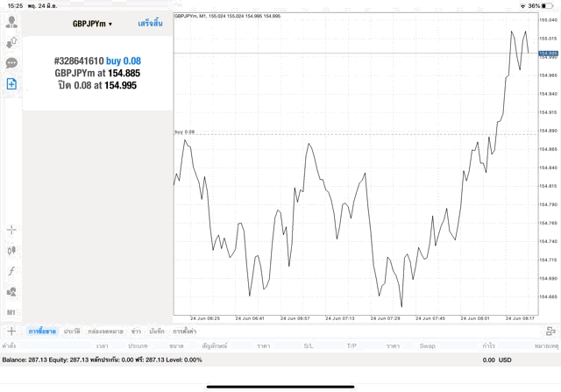The width and height of the screenshot is (561, 392).
Task: Tap the battery 36% indicator
Action: [541, 6]
